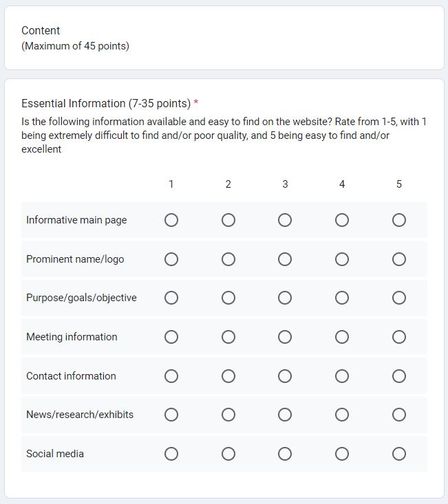
Task: Choose 5 for Purpose/goals/objective
Action: point(399,298)
